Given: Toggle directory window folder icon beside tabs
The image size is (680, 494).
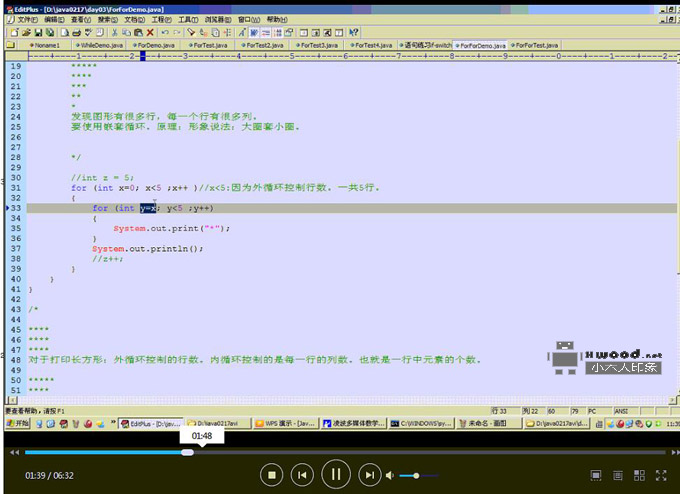Looking at the screenshot, I should coord(11,45).
